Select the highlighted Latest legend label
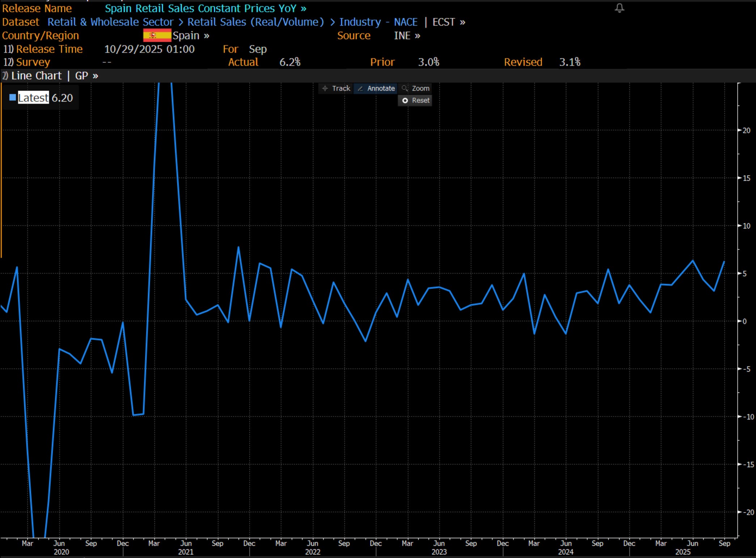The height and width of the screenshot is (558, 756). pyautogui.click(x=33, y=98)
